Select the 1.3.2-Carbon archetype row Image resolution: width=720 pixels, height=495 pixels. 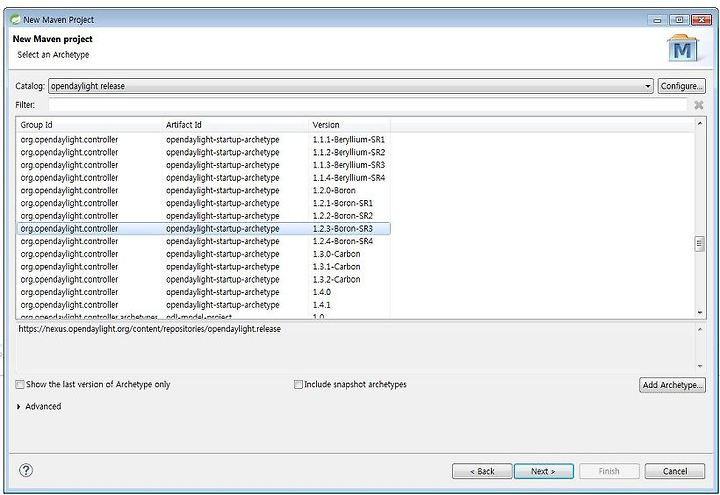pyautogui.click(x=203, y=279)
